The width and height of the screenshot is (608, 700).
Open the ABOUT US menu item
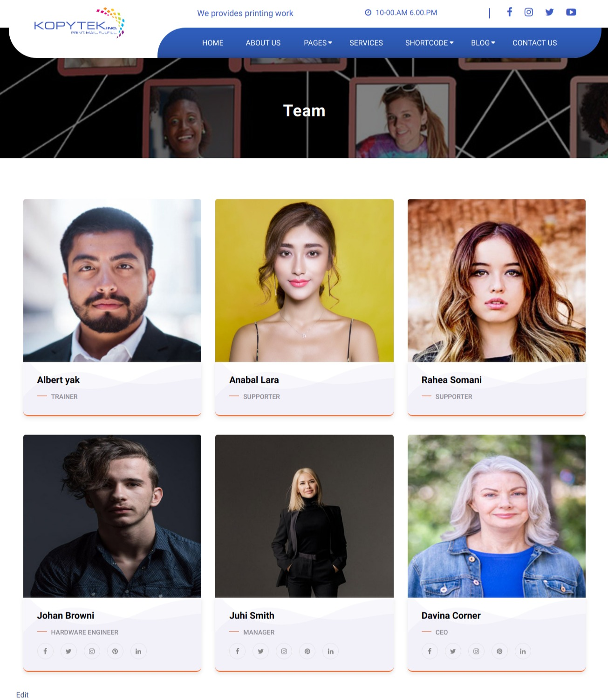coord(263,43)
